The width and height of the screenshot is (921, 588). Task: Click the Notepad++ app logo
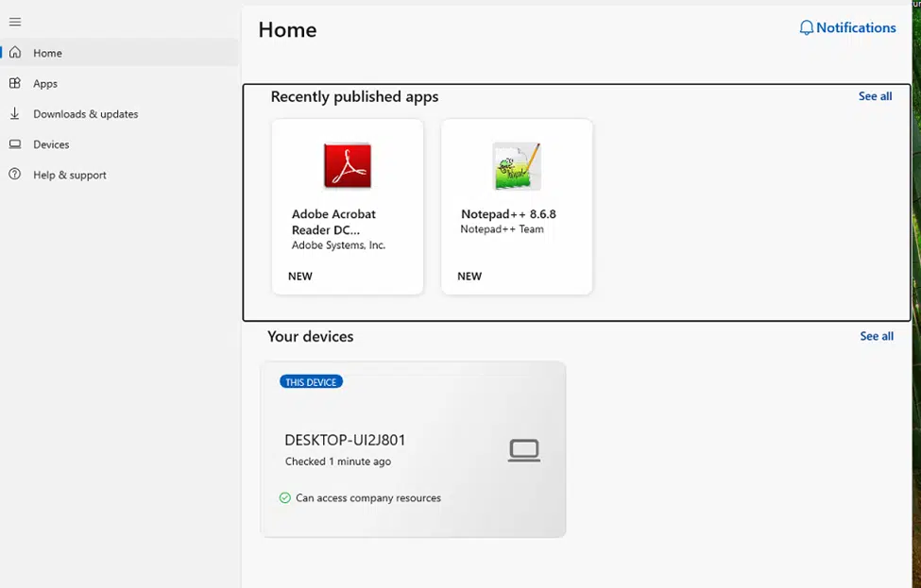(517, 166)
